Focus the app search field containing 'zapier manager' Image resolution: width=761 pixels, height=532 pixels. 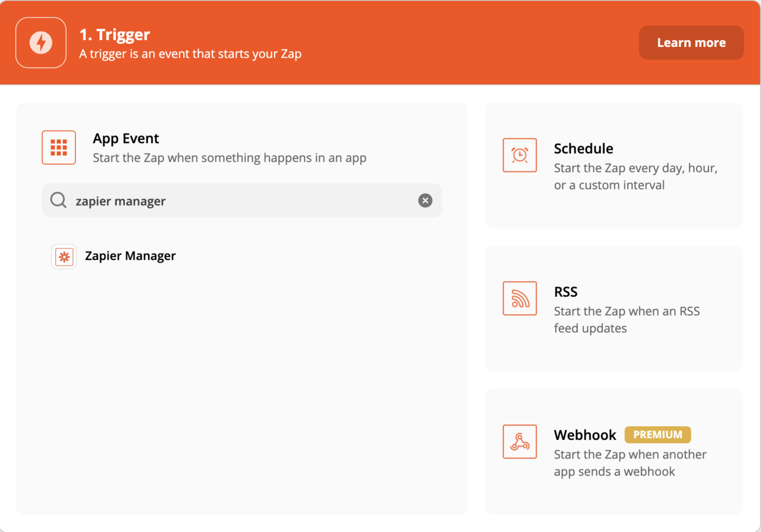click(x=242, y=200)
